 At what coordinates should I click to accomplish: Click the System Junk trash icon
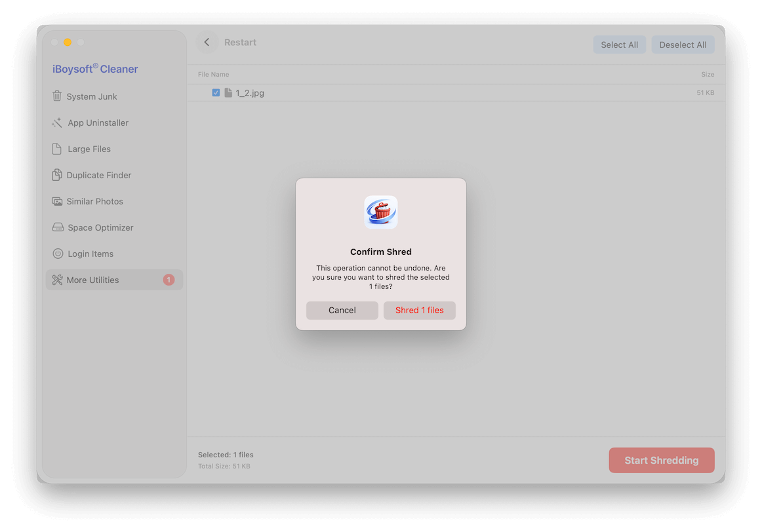click(57, 96)
